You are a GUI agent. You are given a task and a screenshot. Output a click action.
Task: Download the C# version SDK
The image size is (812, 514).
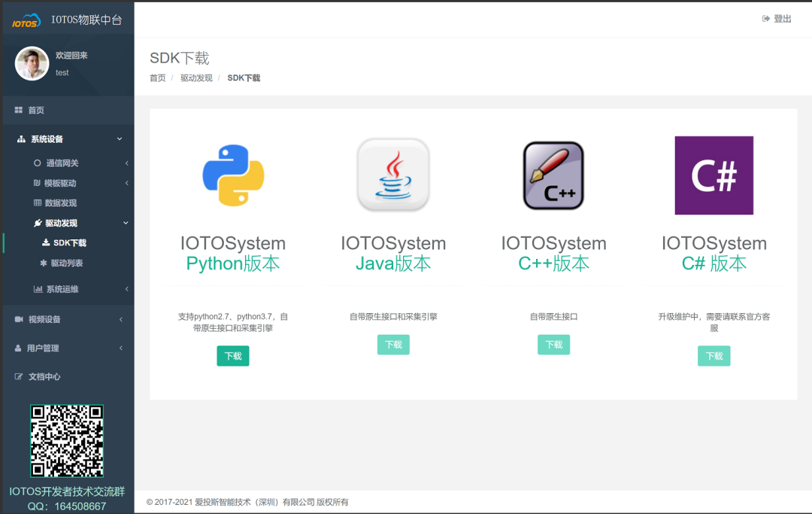pyautogui.click(x=714, y=356)
